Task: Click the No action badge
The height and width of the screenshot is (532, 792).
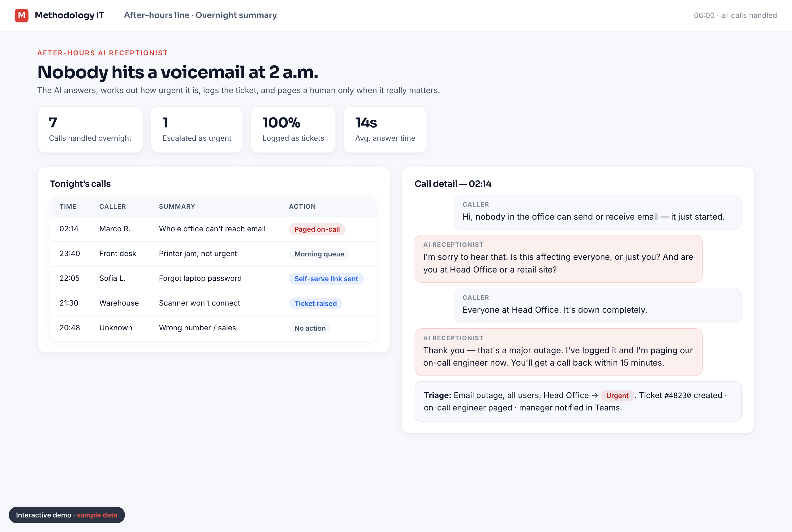Action: pyautogui.click(x=310, y=328)
